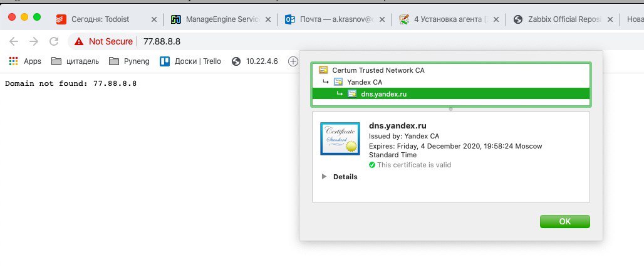The width and height of the screenshot is (644, 277).
Task: Click the Expires date line
Action: coord(455,150)
